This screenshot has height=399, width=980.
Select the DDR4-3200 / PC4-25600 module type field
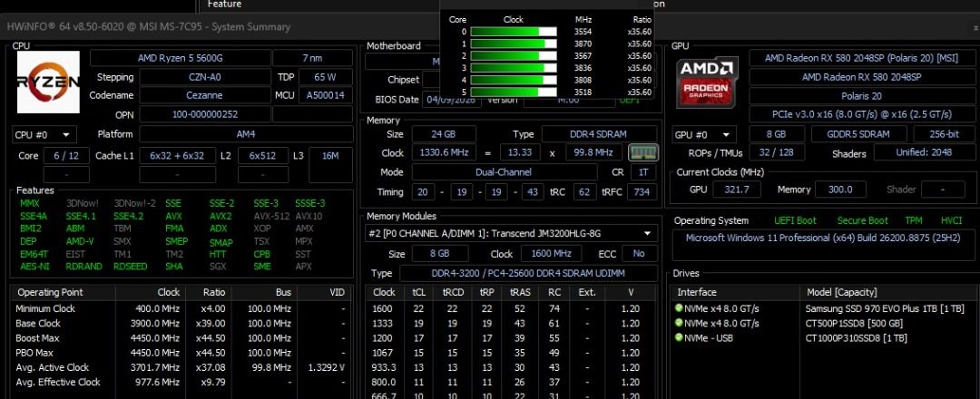[529, 273]
